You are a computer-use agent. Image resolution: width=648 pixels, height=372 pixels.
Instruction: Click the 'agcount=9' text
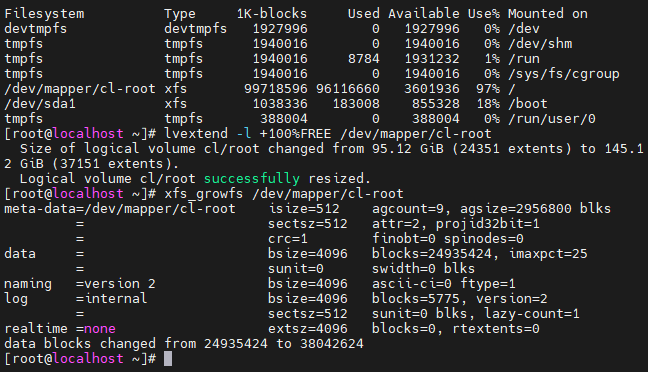point(408,209)
